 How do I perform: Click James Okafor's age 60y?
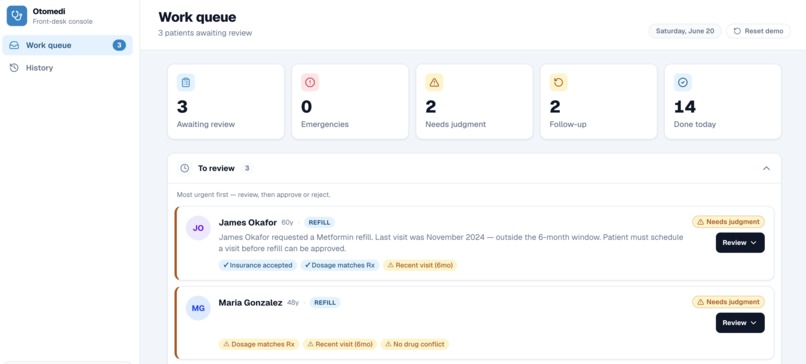(x=287, y=223)
